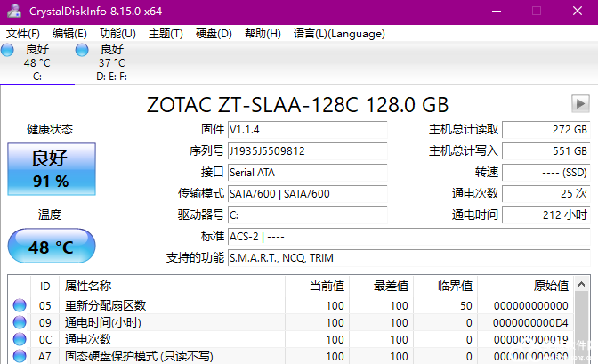Screen dimensions: 598x364
Task: Select the D: E: F: drive tab
Action: 112,63
